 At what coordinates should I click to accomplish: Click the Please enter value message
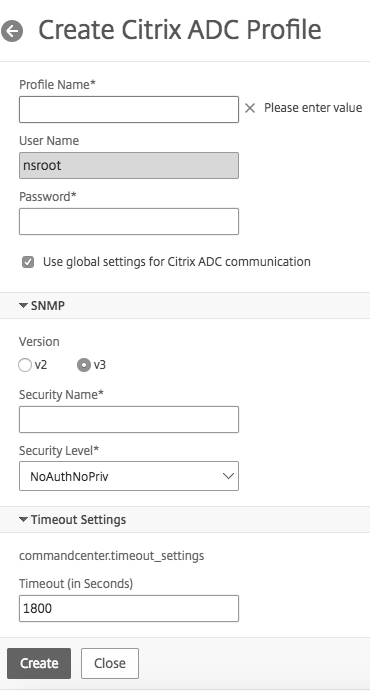coord(313,108)
